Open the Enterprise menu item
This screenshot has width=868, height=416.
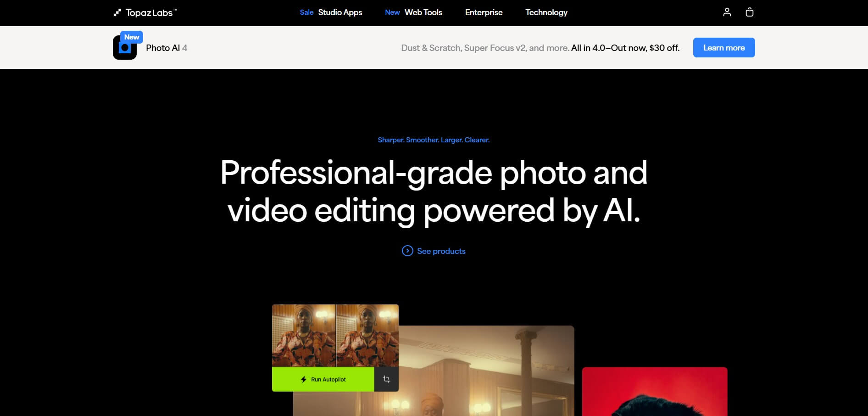484,12
